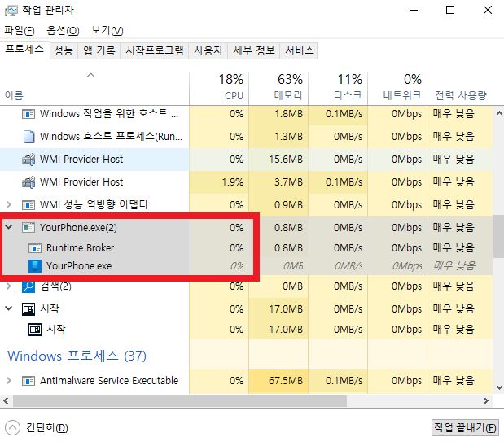Open the 파일(F) menu

click(20, 31)
